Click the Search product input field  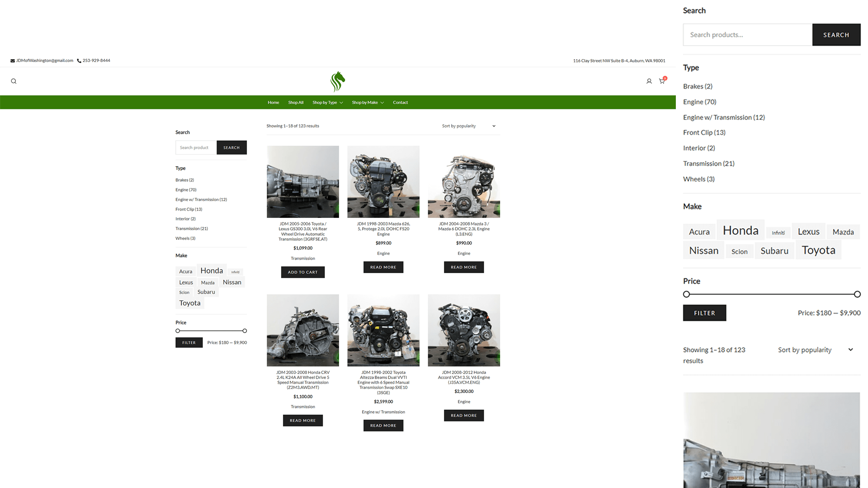coord(196,148)
